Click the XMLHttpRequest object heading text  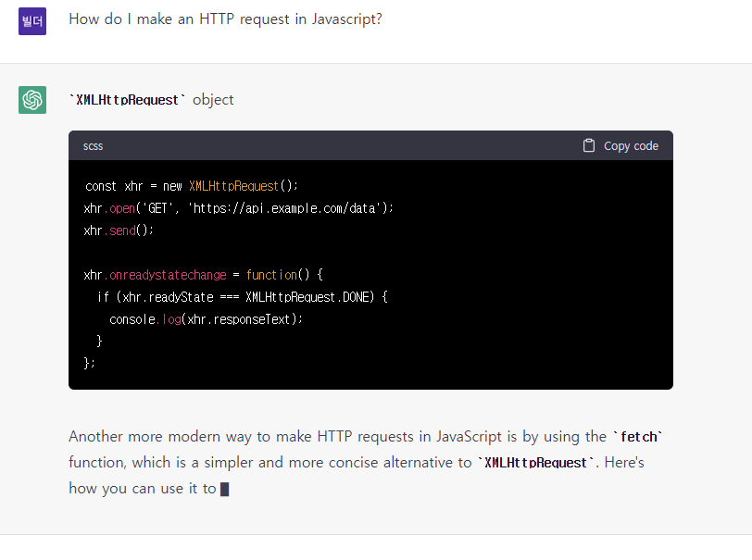click(x=152, y=100)
